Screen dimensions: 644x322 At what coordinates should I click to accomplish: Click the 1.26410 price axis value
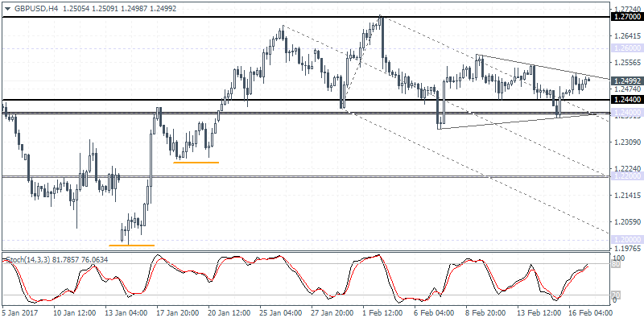[x=625, y=36]
